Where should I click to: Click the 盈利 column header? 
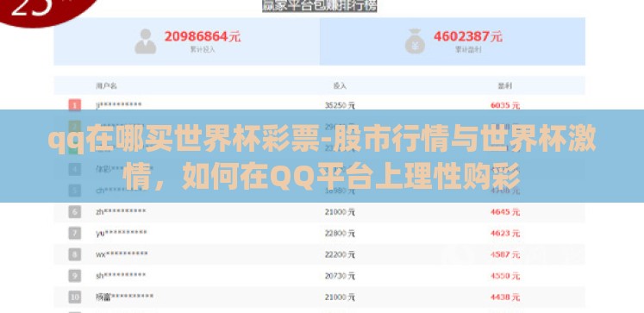point(504,86)
